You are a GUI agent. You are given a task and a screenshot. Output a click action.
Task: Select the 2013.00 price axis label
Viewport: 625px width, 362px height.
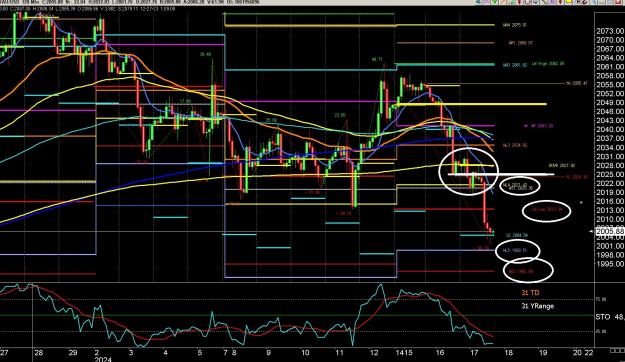coord(610,210)
